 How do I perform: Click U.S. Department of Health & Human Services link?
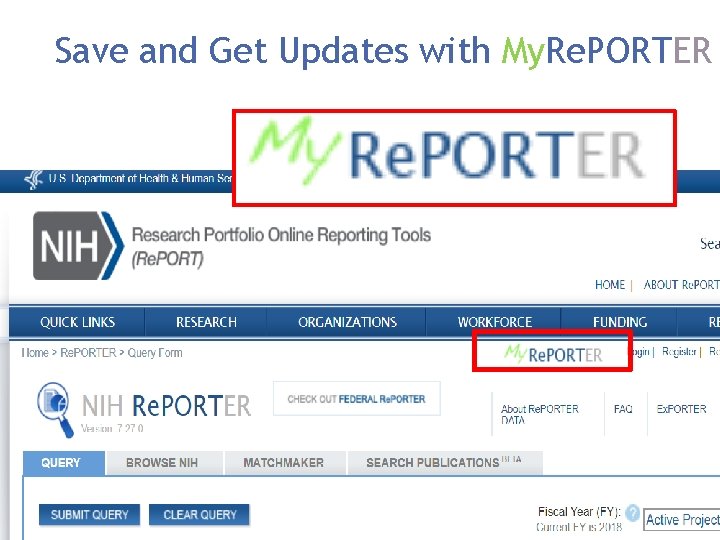pos(141,179)
